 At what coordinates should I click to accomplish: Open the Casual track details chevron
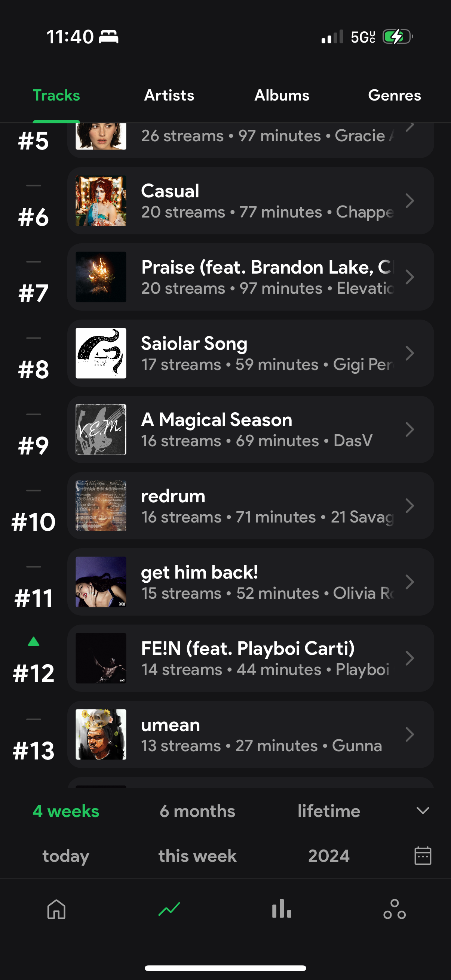pyautogui.click(x=409, y=201)
